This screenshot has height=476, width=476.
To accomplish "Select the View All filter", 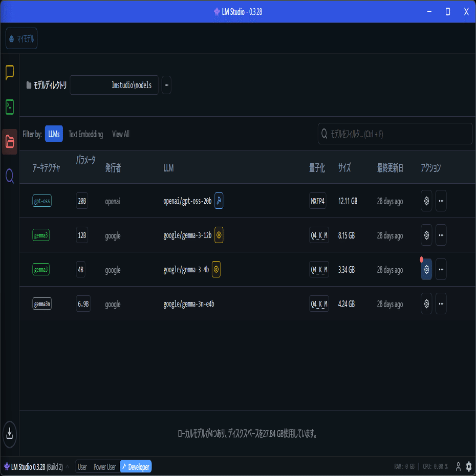I will 121,134.
